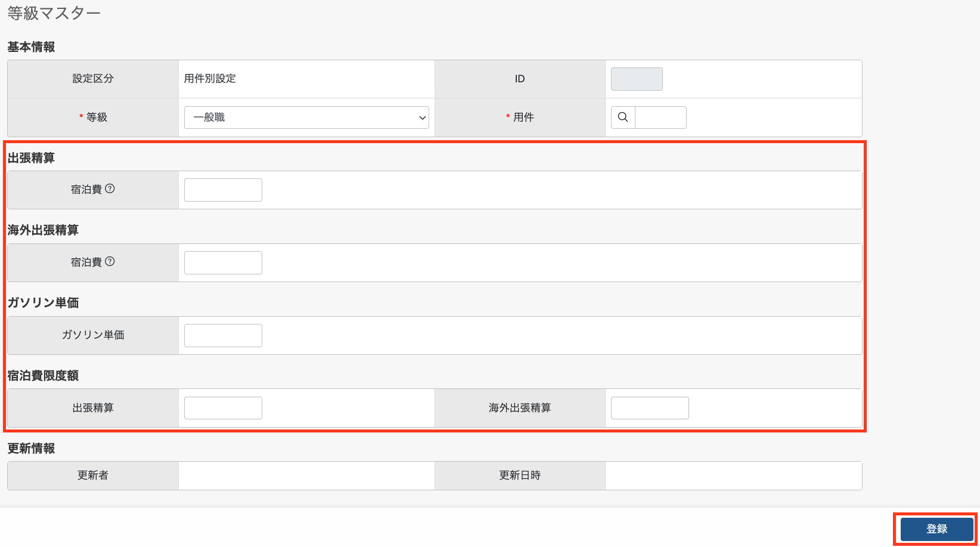Click the 用件 text input field

660,118
